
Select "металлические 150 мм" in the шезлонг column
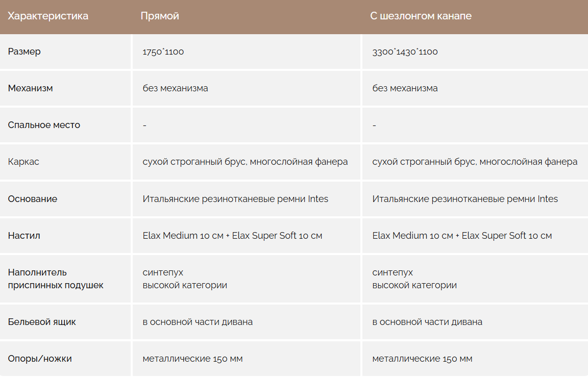tap(422, 359)
